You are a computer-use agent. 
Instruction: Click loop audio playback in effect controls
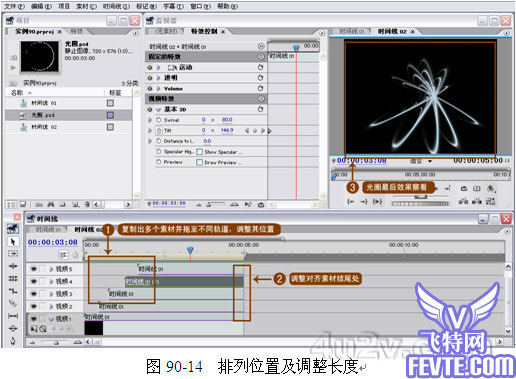[261, 204]
